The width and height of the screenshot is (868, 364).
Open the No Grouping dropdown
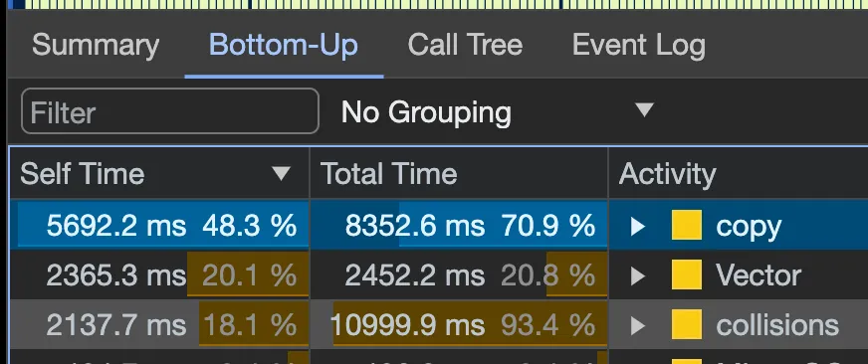click(498, 111)
